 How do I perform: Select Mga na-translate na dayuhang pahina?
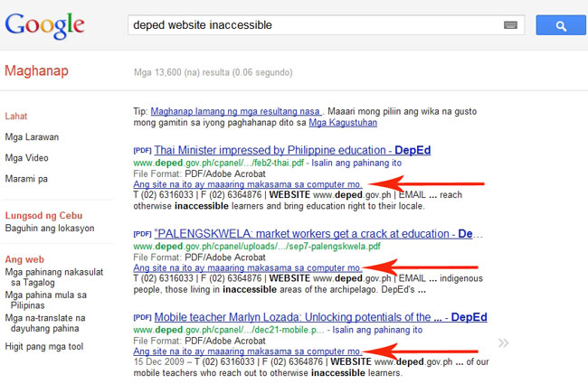pos(45,323)
